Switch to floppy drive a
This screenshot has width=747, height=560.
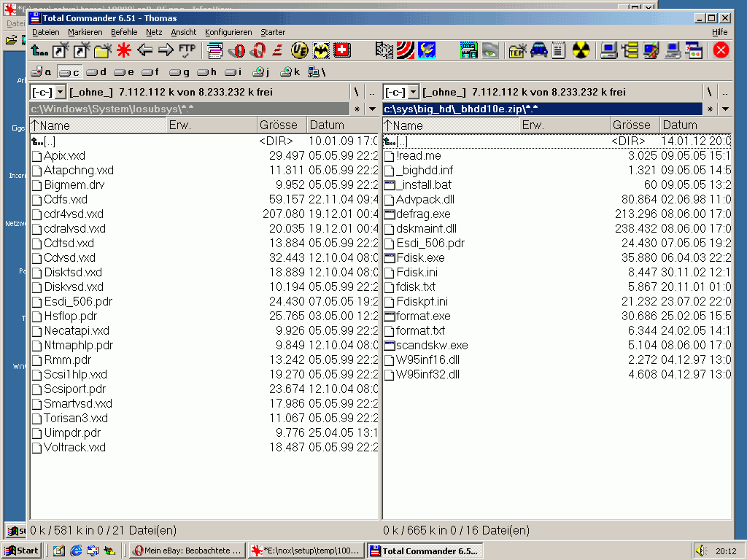(x=42, y=72)
